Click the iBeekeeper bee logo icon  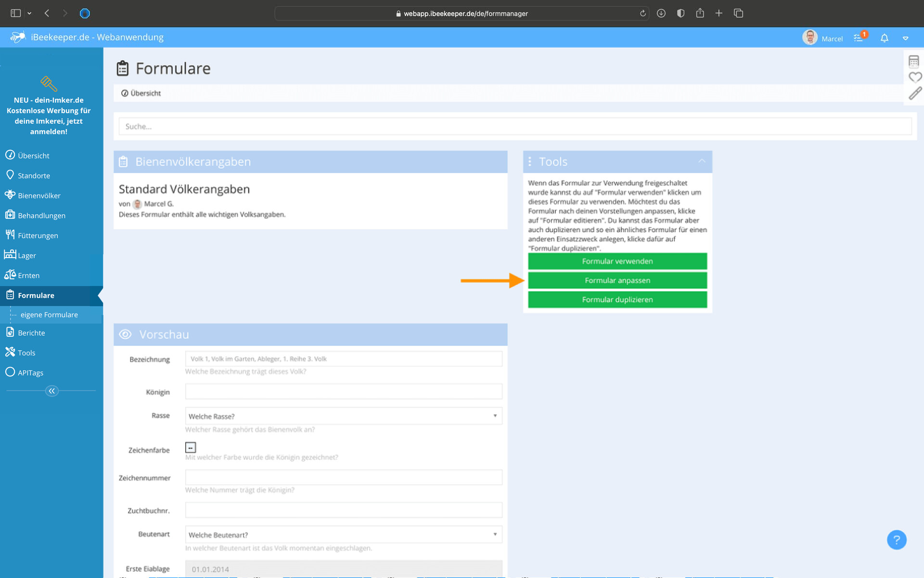[x=18, y=37]
